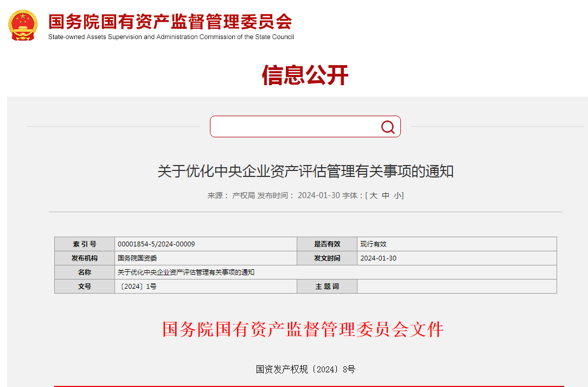Click the magnifier search icon
588x387 pixels.
(x=388, y=127)
